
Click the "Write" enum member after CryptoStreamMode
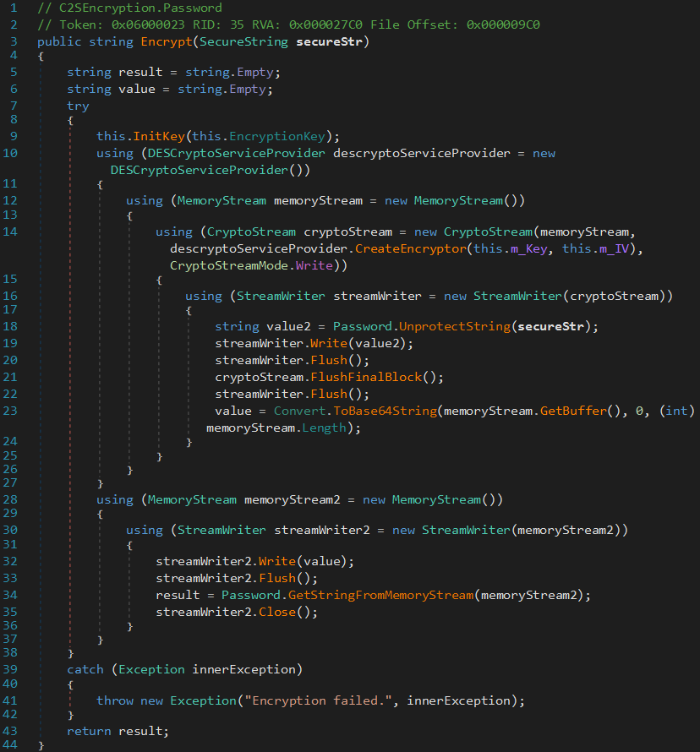click(314, 265)
